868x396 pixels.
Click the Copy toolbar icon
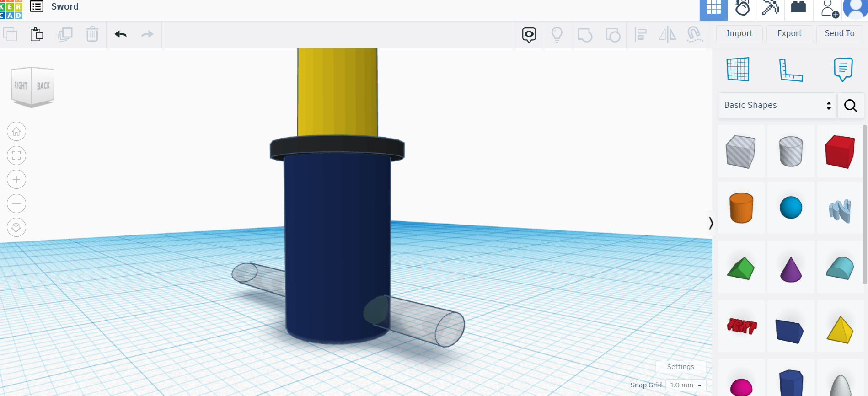point(10,34)
